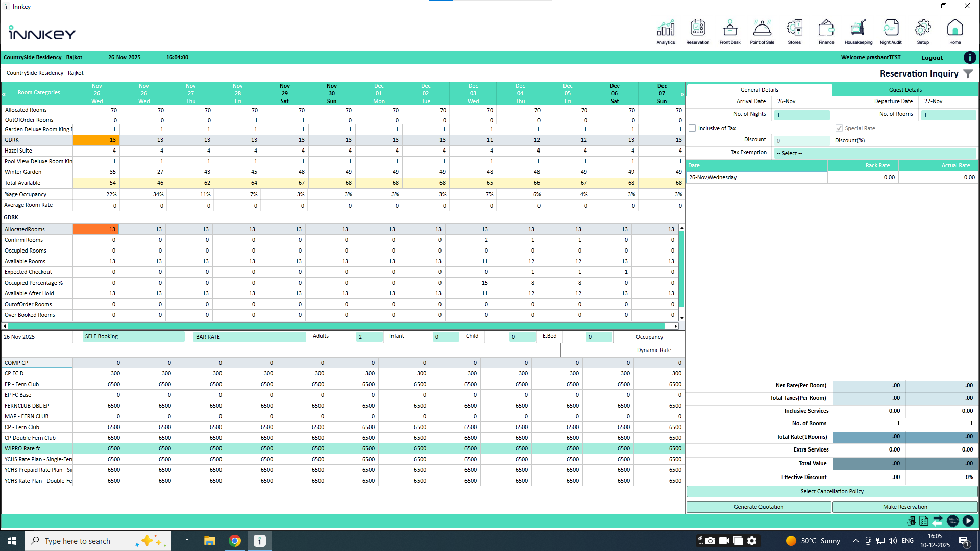Click the No. of Nights input field
The image size is (980, 551).
point(802,115)
